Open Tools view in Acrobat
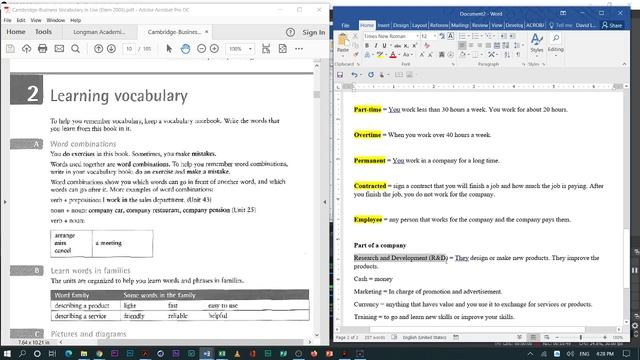 point(43,32)
